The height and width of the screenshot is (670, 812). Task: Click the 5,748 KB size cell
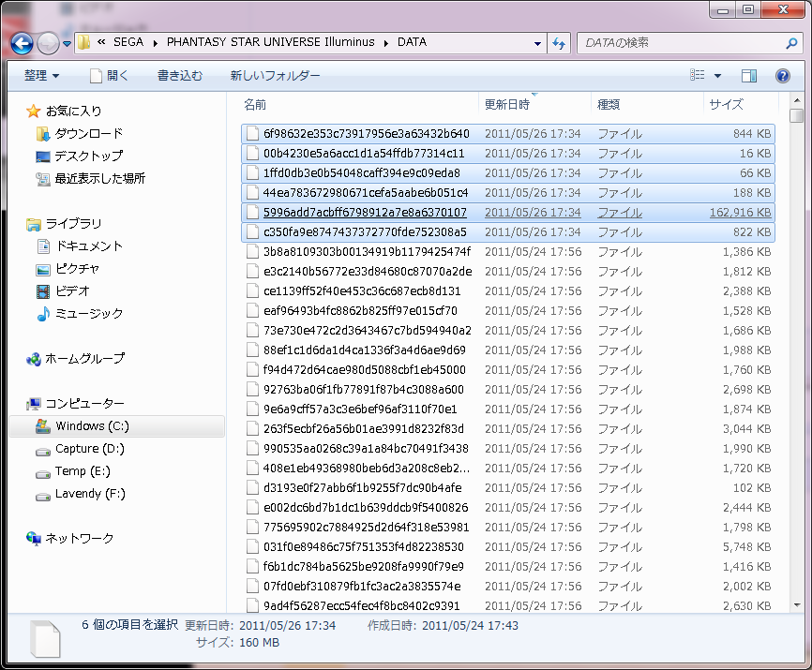pos(746,547)
